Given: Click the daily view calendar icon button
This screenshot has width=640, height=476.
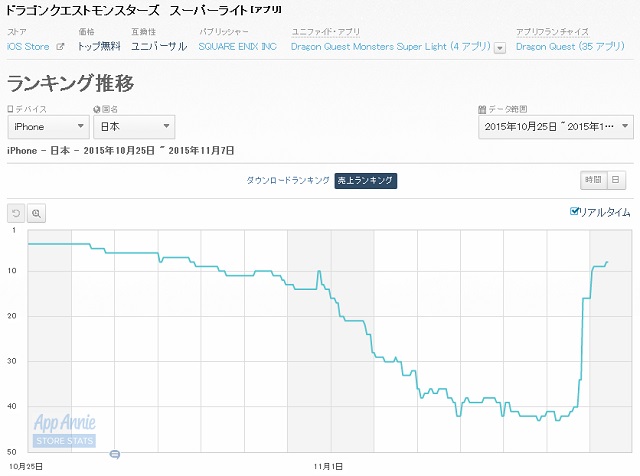Looking at the screenshot, I should pyautogui.click(x=616, y=180).
